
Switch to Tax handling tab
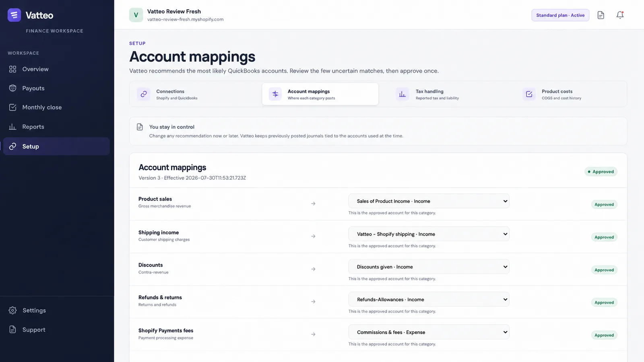pyautogui.click(x=447, y=94)
